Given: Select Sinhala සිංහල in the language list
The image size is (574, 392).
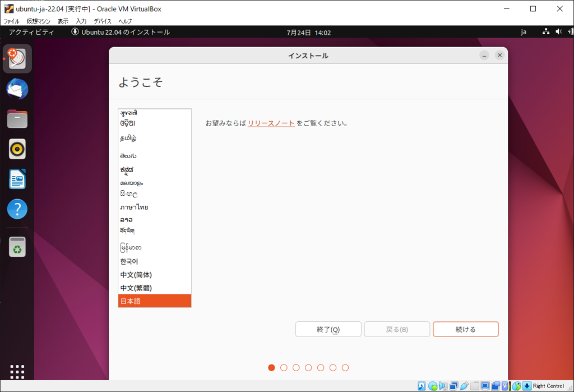Looking at the screenshot, I should click(155, 194).
